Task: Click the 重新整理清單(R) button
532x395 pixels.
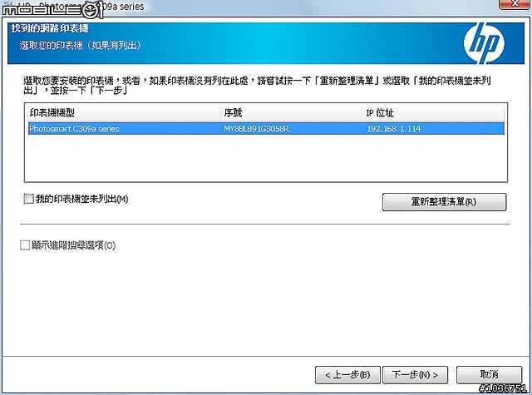Action: point(444,202)
